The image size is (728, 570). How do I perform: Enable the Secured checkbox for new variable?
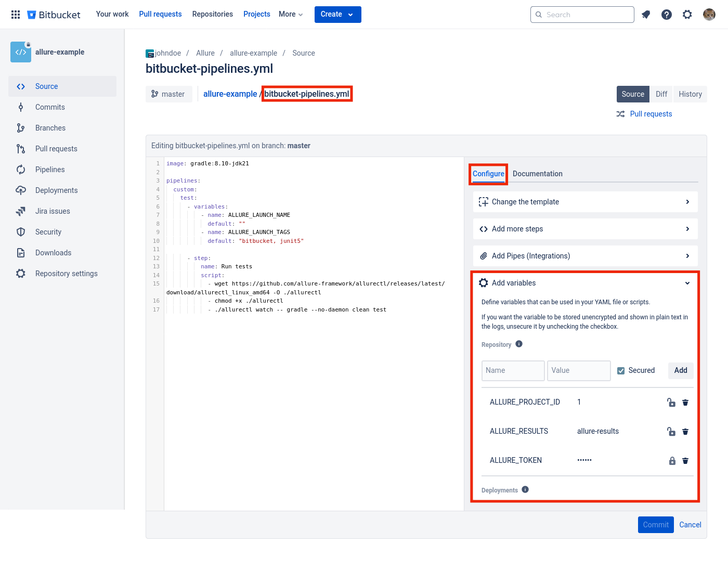621,370
